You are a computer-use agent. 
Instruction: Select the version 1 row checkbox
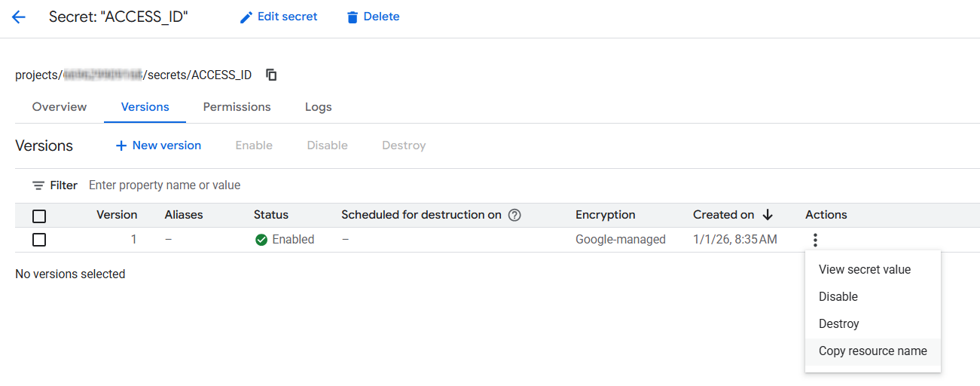click(39, 240)
